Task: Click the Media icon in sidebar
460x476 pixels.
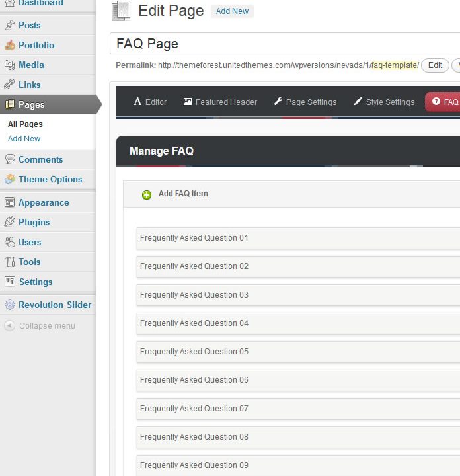Action: (9, 65)
